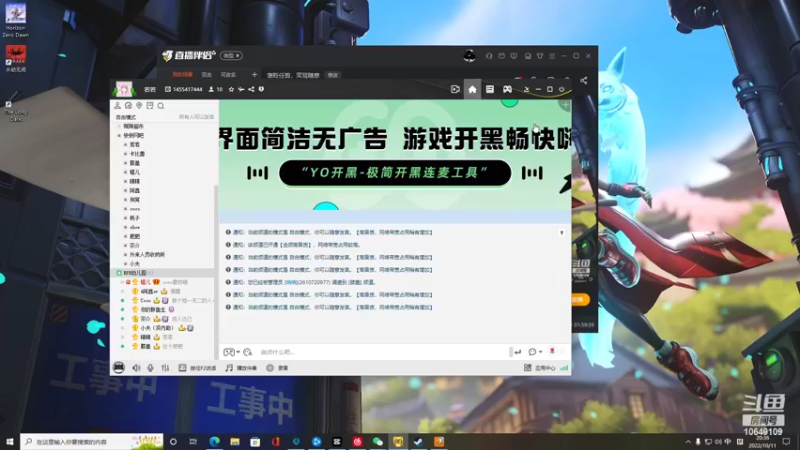The height and width of the screenshot is (450, 800).
Task: Click the 自由模式 mode label
Action: tap(126, 117)
